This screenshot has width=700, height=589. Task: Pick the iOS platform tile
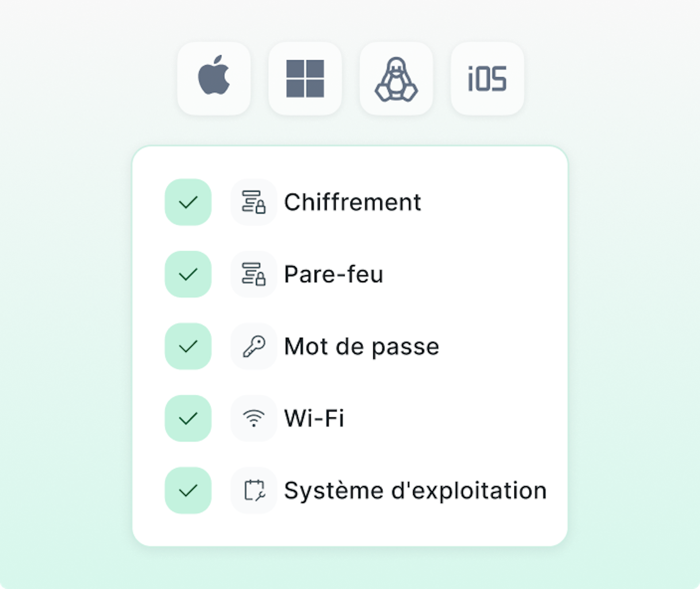[x=487, y=78]
